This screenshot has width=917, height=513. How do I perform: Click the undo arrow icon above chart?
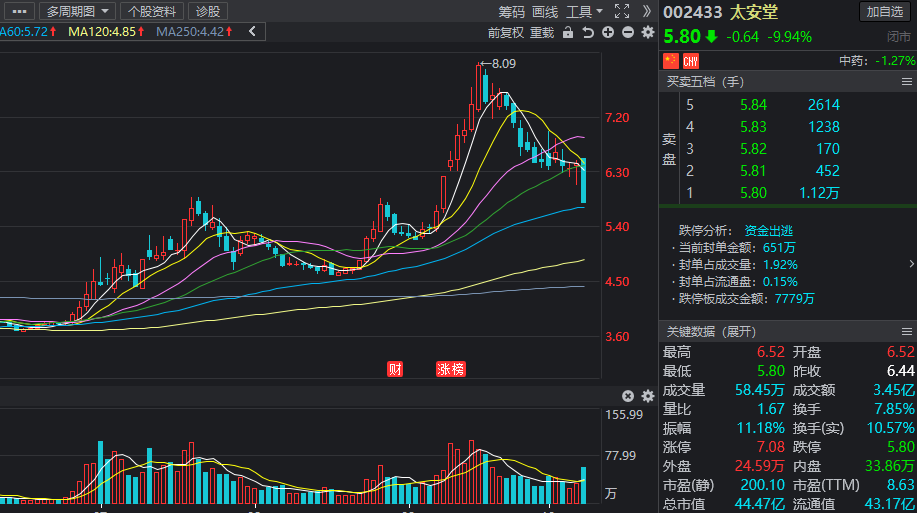(x=588, y=32)
